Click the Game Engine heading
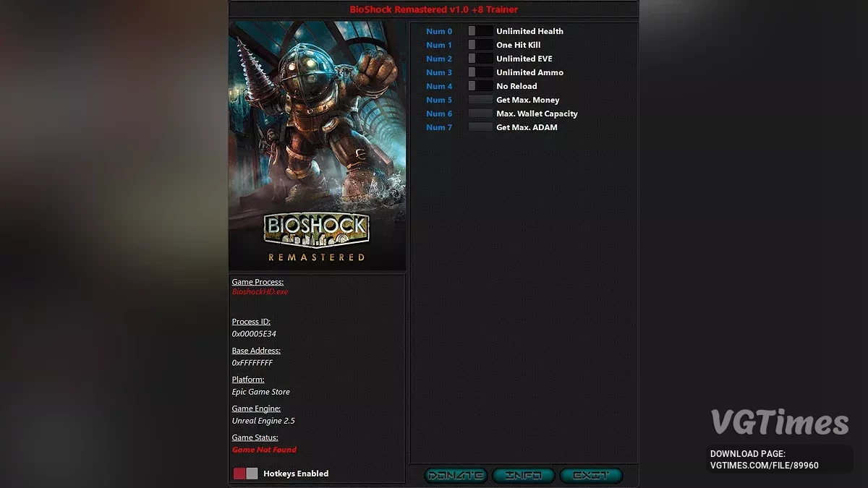This screenshot has width=868, height=488. [x=256, y=408]
